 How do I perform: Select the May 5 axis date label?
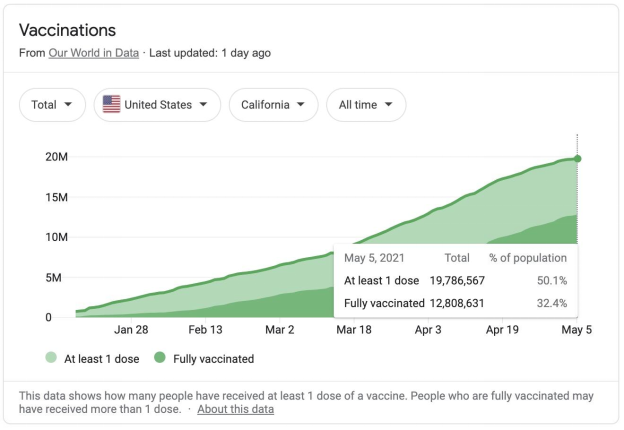576,329
